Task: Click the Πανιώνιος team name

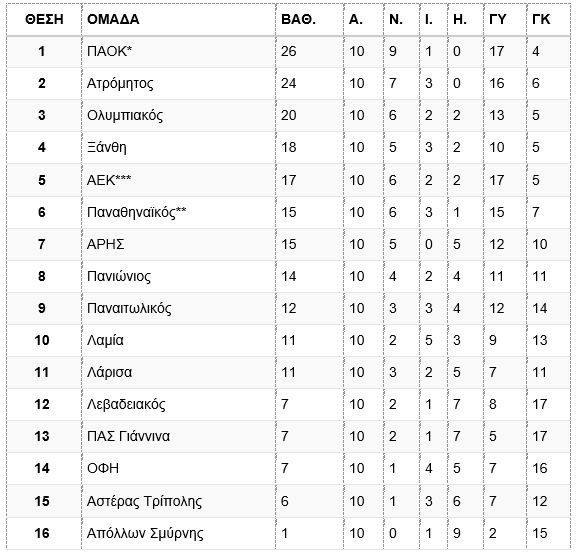Action: pos(119,276)
